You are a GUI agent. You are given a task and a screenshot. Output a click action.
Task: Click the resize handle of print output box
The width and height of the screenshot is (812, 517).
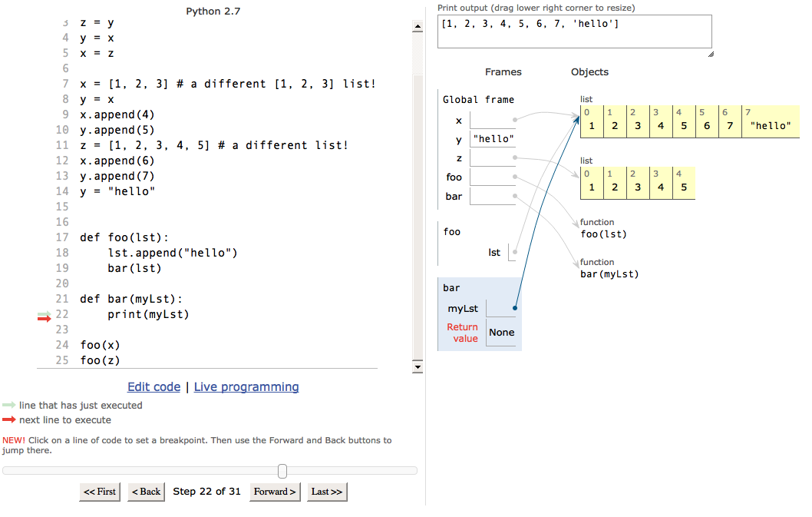point(711,54)
